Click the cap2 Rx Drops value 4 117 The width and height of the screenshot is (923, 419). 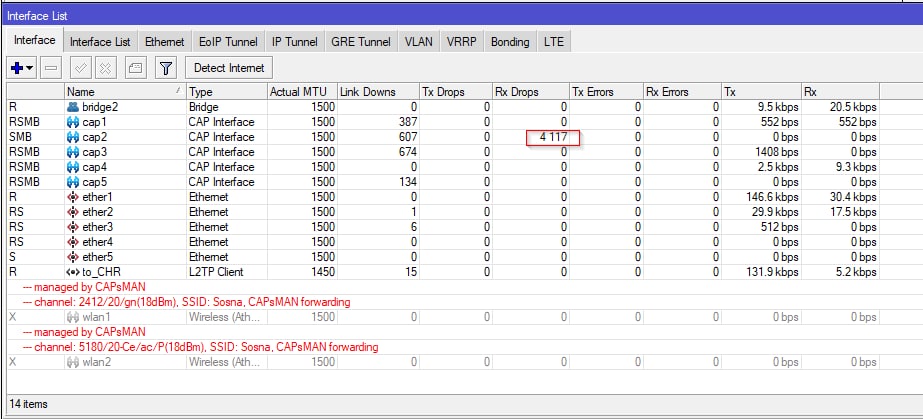(553, 138)
